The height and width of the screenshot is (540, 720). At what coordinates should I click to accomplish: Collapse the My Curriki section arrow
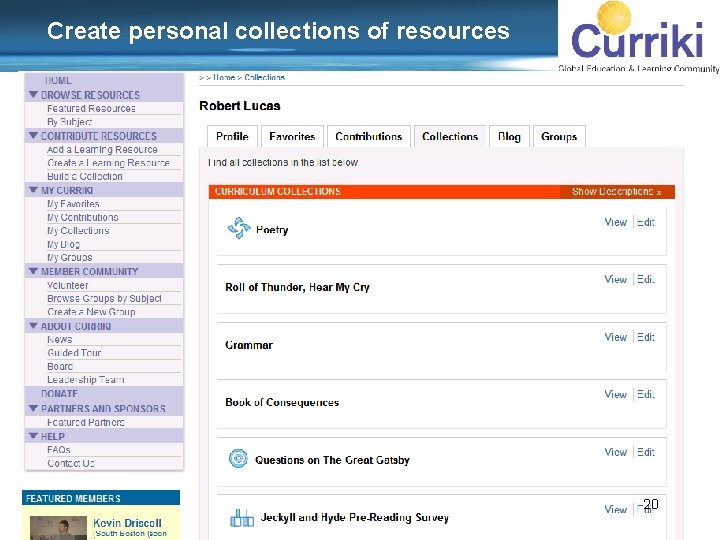33,190
